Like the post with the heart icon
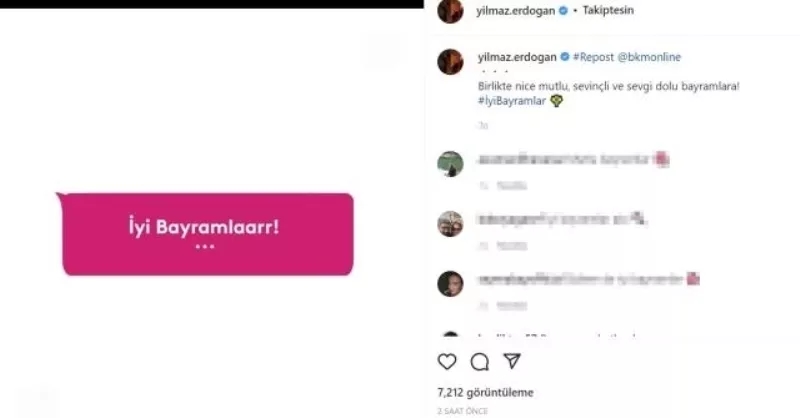Image resolution: width=800 pixels, height=418 pixels. [447, 361]
